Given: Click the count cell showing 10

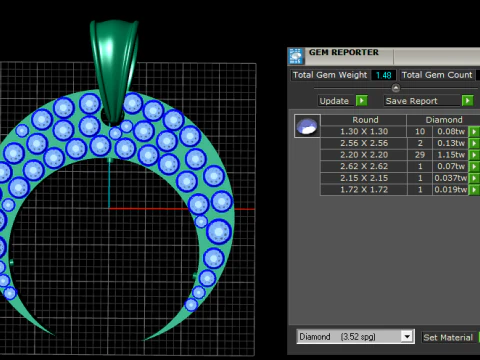Looking at the screenshot, I should tap(420, 131).
